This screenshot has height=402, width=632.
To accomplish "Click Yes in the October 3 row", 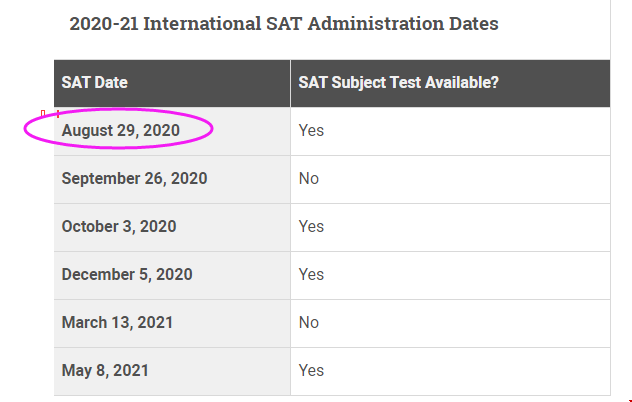I will [311, 226].
